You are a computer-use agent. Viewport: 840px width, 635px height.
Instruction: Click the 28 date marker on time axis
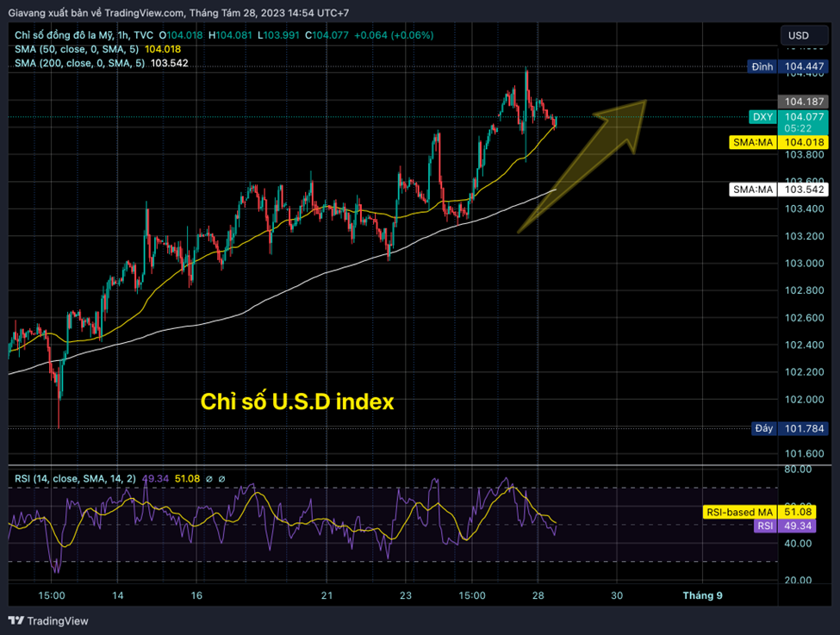pyautogui.click(x=538, y=595)
